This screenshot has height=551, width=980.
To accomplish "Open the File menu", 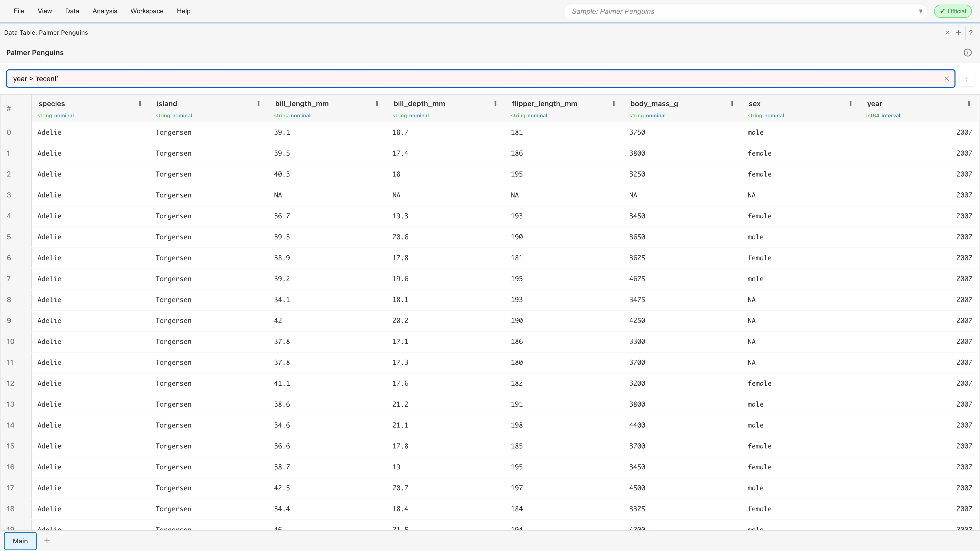I will pyautogui.click(x=19, y=11).
